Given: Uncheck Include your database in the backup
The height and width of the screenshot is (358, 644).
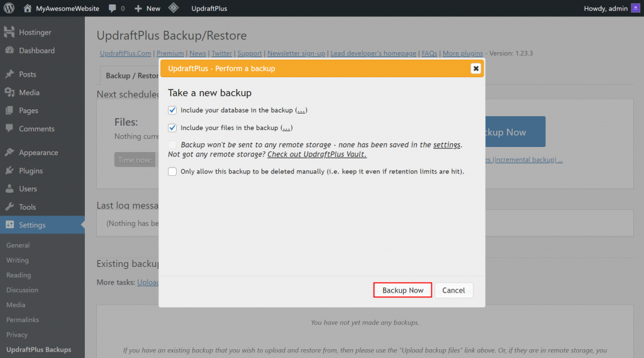Looking at the screenshot, I should coord(173,110).
